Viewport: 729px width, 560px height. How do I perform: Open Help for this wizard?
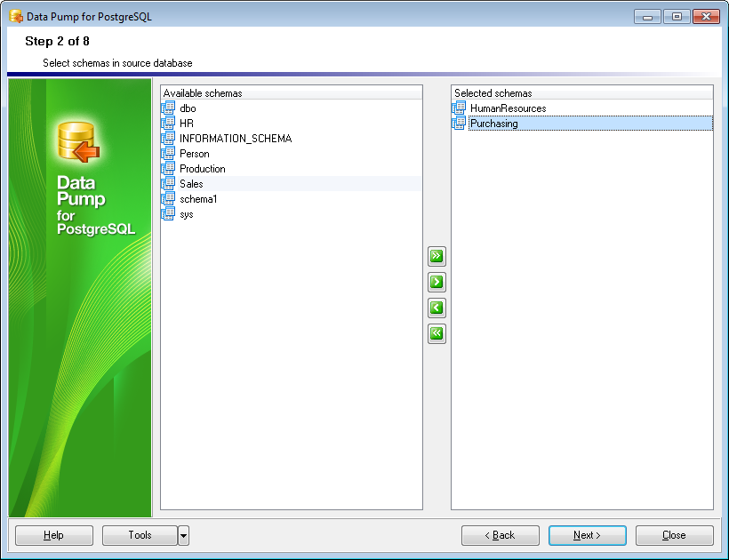(54, 535)
